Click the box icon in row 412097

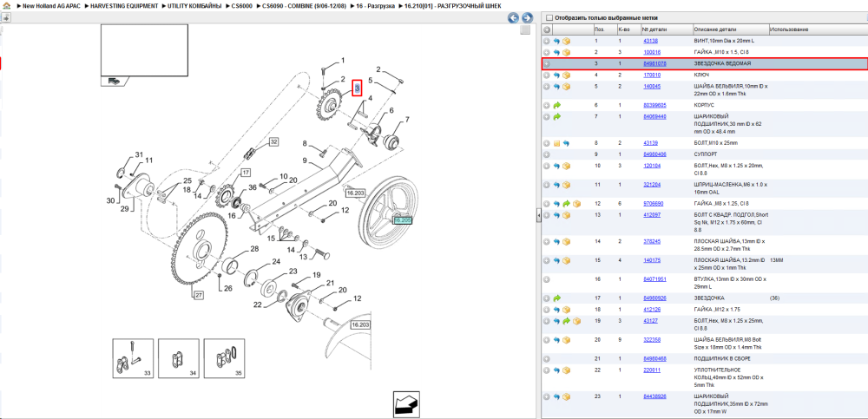click(566, 215)
